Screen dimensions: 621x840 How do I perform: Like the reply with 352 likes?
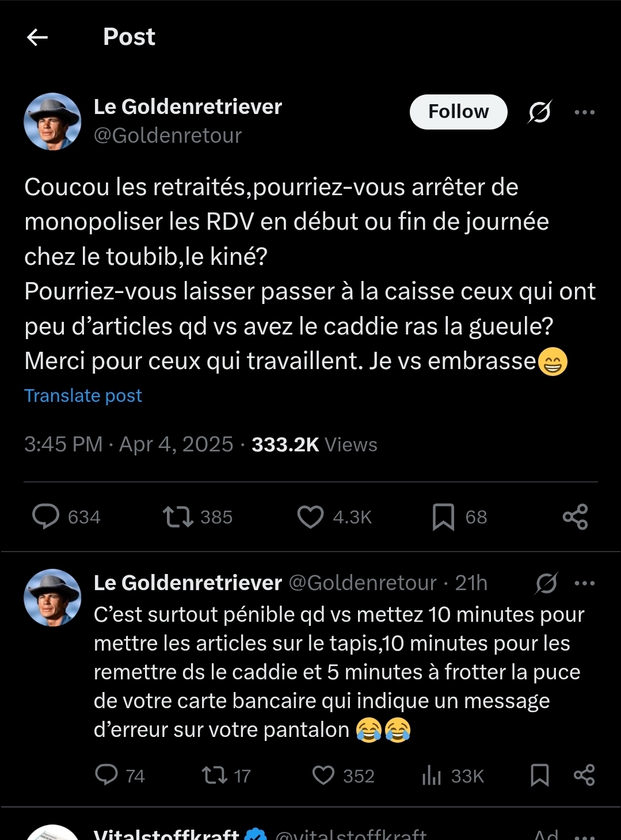click(x=323, y=775)
